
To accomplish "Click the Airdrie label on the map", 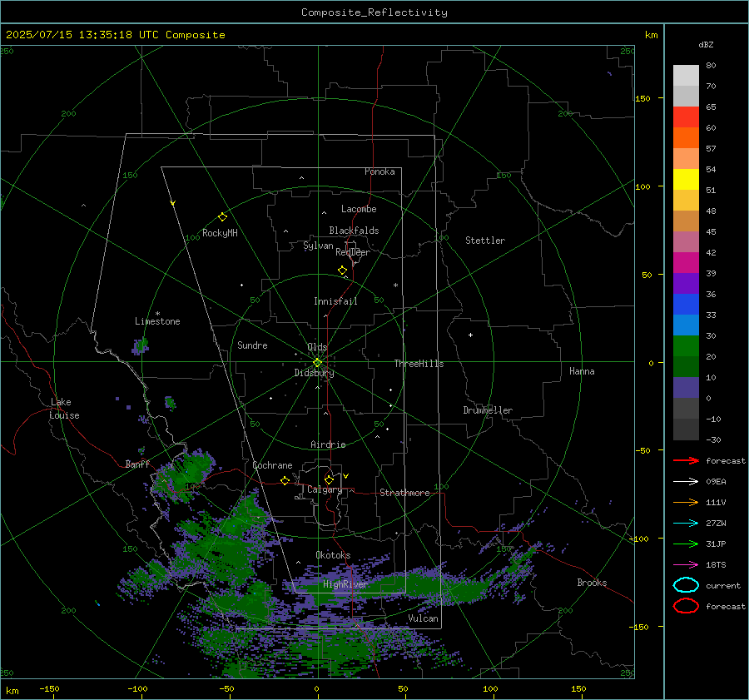I will (x=328, y=444).
